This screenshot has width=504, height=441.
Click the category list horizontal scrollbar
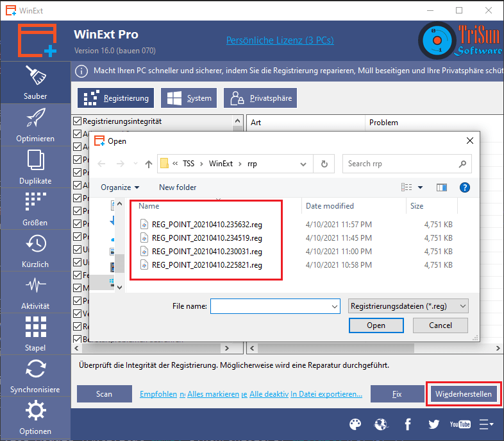(151, 348)
